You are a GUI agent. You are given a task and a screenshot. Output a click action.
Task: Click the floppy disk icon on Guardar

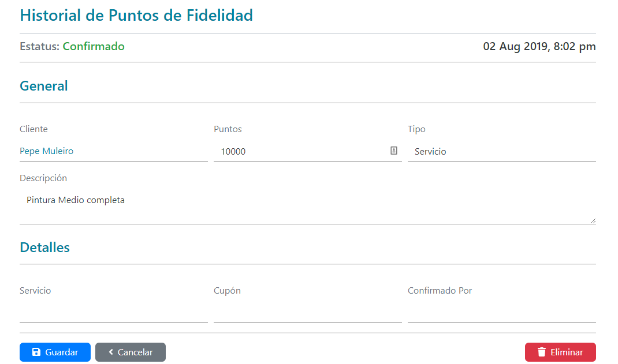point(36,352)
